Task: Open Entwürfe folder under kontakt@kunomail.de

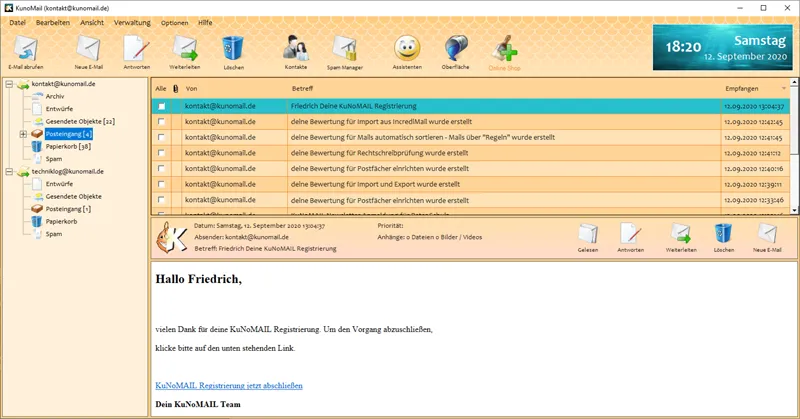Action: click(x=59, y=109)
